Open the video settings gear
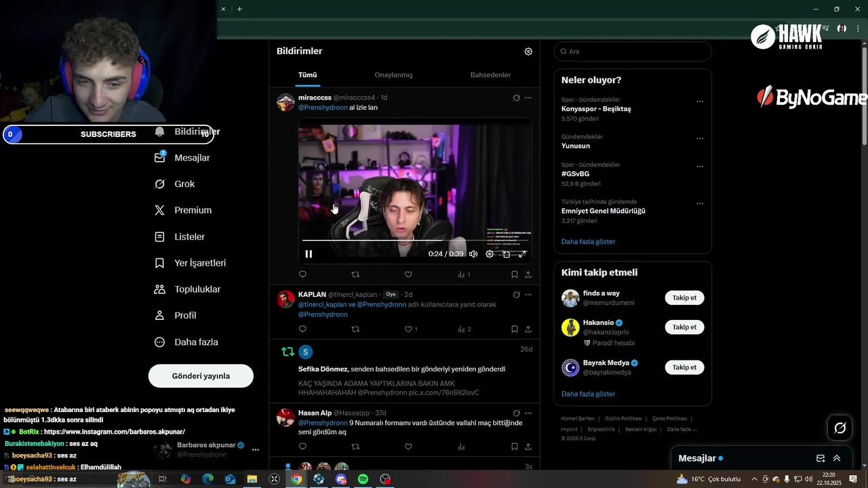The image size is (868, 488). pyautogui.click(x=490, y=254)
